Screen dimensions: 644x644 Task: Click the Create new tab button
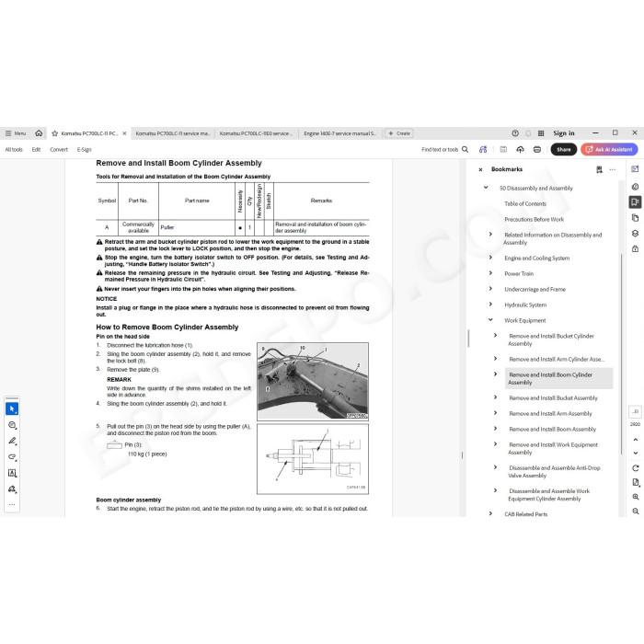click(398, 133)
